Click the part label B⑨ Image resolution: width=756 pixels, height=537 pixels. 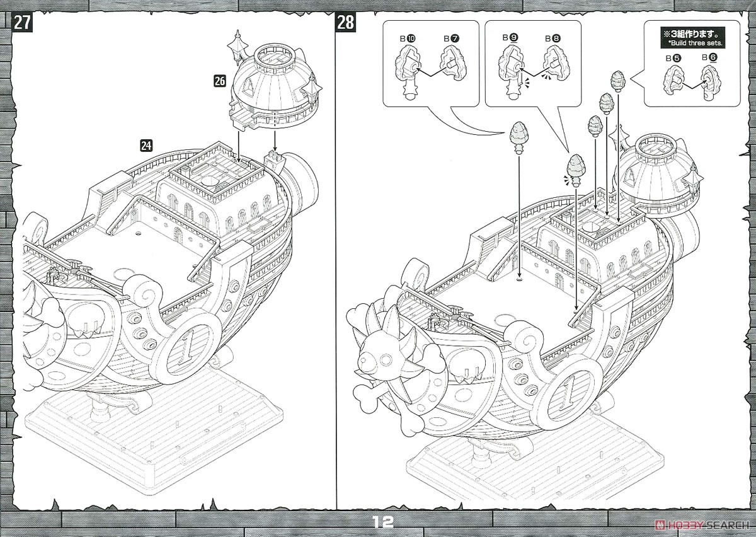pyautogui.click(x=510, y=38)
